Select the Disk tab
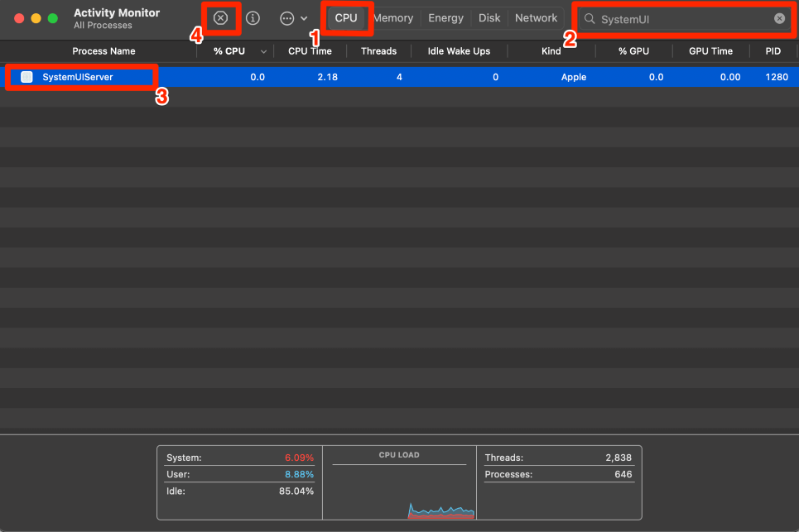 pyautogui.click(x=489, y=18)
